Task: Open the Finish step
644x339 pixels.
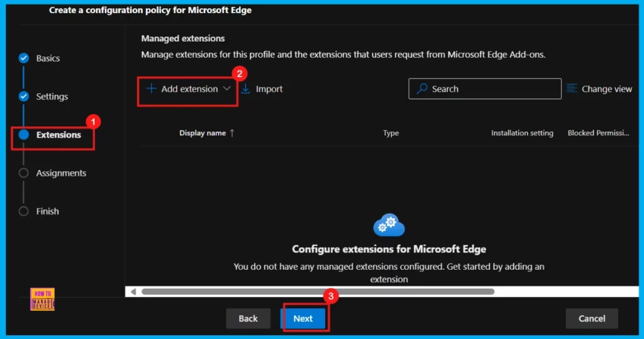Action: point(47,211)
